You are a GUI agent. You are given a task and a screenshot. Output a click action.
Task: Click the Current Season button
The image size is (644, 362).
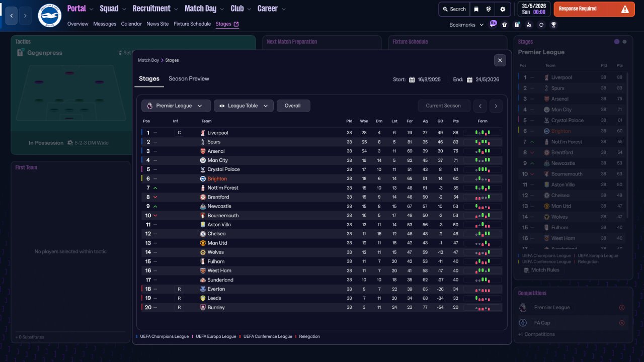[443, 106]
